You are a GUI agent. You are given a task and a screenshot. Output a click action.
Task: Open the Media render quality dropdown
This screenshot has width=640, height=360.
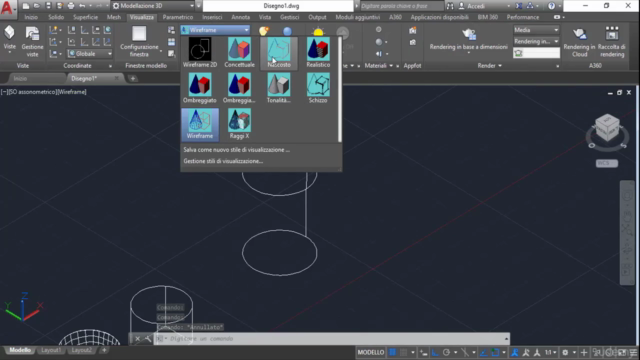coord(536,30)
